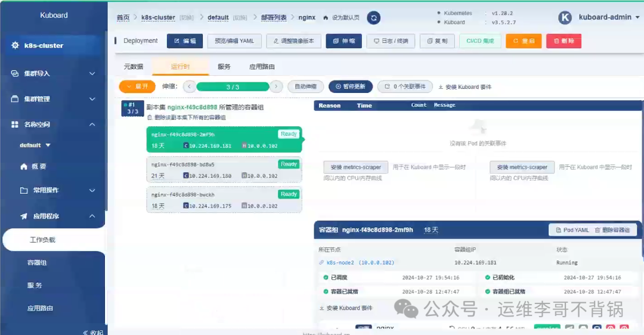644x335 pixels.
Task: Click the C icon beside 10.224.169.175
Action: [185, 206]
